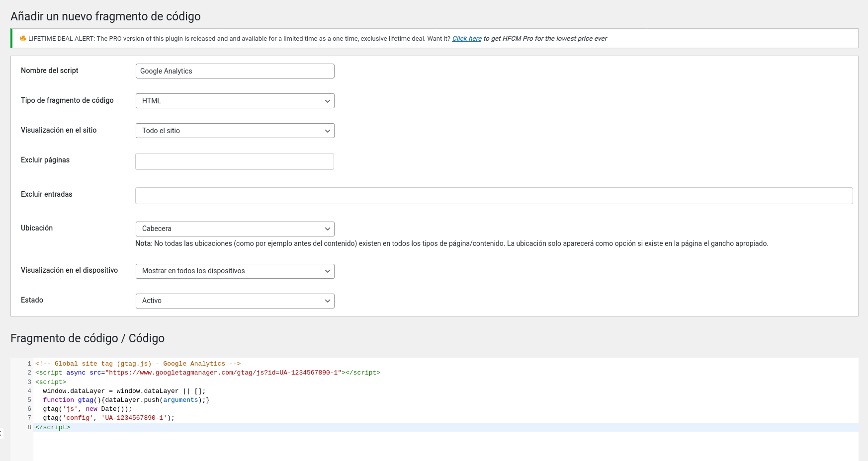Click the 'Nombre del script' label
This screenshot has width=868, height=461.
pyautogui.click(x=50, y=71)
